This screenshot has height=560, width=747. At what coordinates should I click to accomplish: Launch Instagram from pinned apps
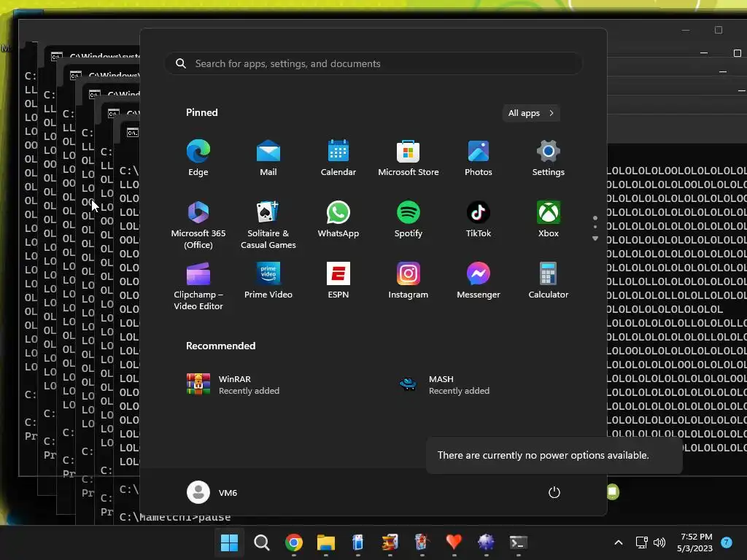coord(409,281)
